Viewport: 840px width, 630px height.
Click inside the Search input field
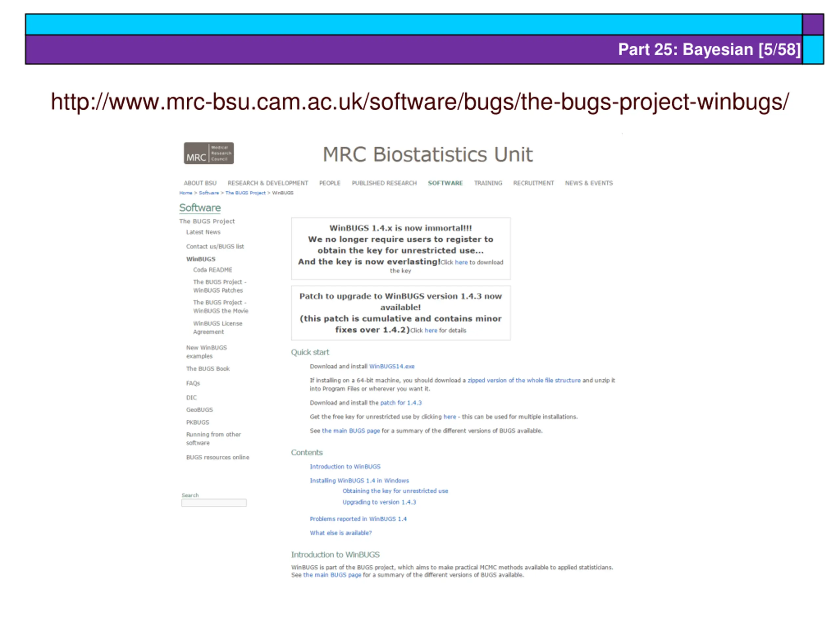(x=214, y=502)
